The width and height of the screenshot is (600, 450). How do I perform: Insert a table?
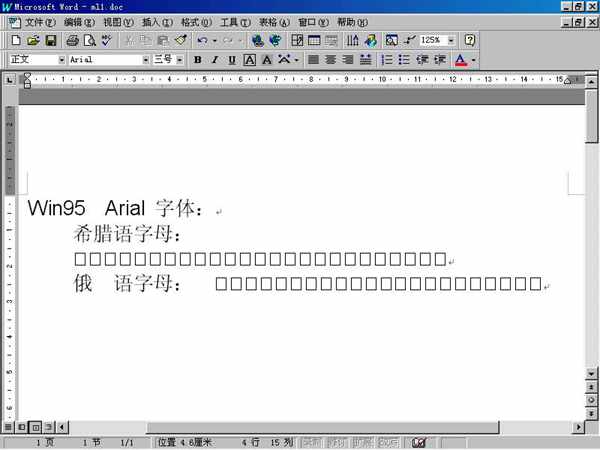coord(314,40)
